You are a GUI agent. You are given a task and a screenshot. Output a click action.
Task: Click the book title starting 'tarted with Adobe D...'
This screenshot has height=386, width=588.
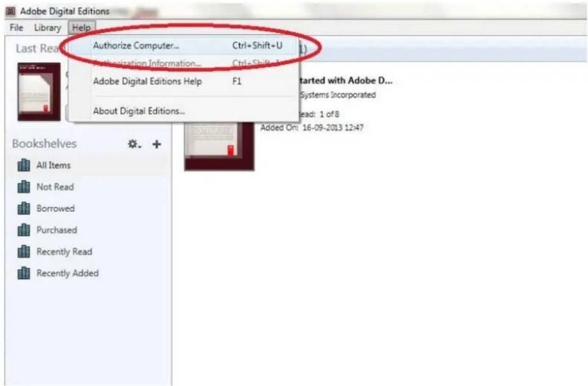pyautogui.click(x=345, y=81)
